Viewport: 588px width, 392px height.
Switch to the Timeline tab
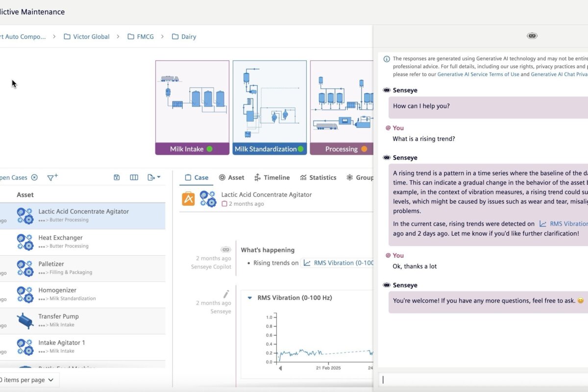pos(272,177)
